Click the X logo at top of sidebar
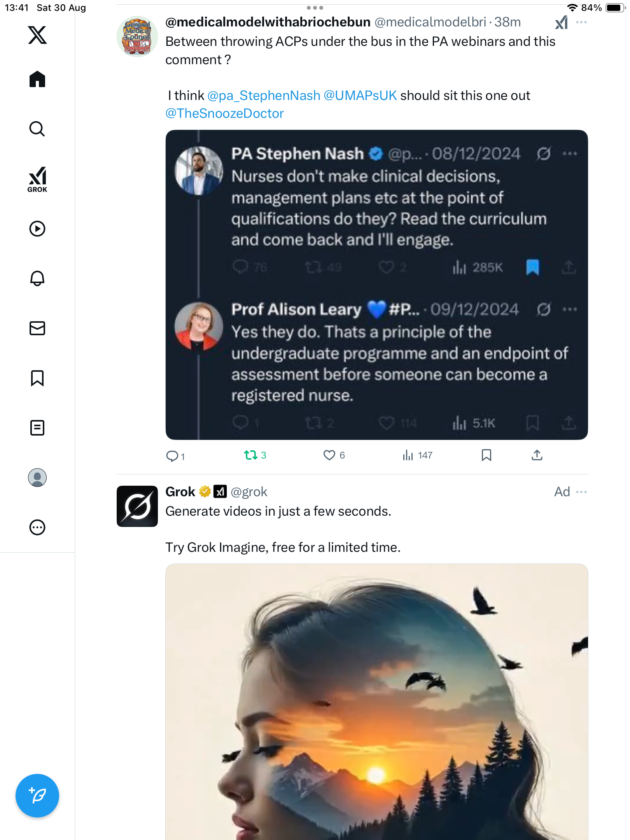The width and height of the screenshot is (630, 840). pos(37,35)
